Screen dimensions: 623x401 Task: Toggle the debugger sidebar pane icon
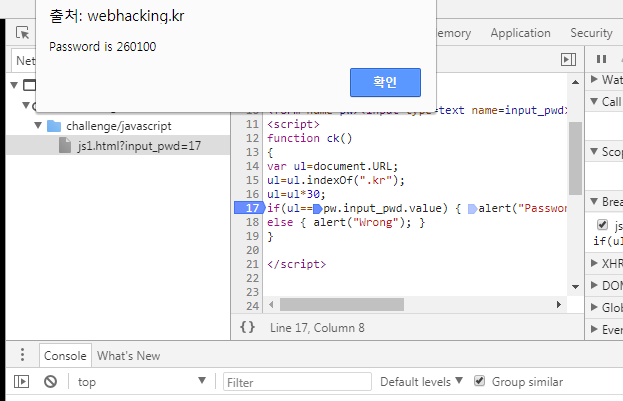click(568, 59)
